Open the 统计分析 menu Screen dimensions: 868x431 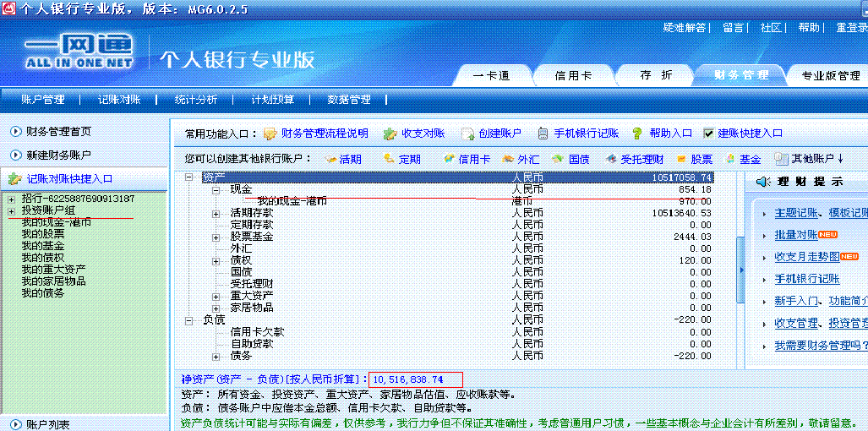[195, 100]
